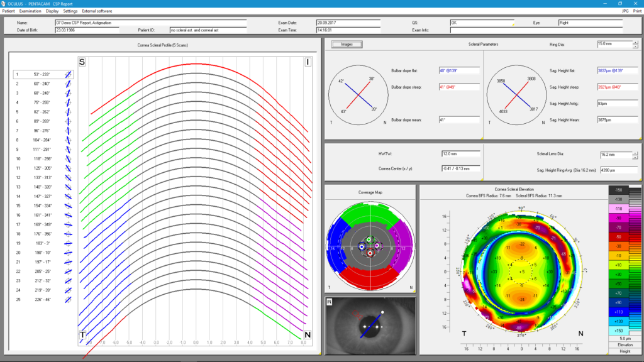Select scan direction icon for 111° - 291°

pos(68,150)
